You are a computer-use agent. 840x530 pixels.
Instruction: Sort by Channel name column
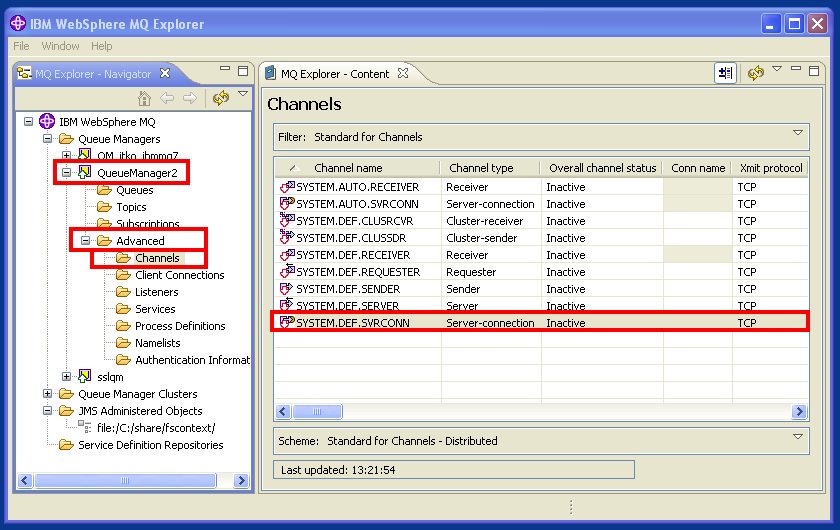click(x=348, y=168)
